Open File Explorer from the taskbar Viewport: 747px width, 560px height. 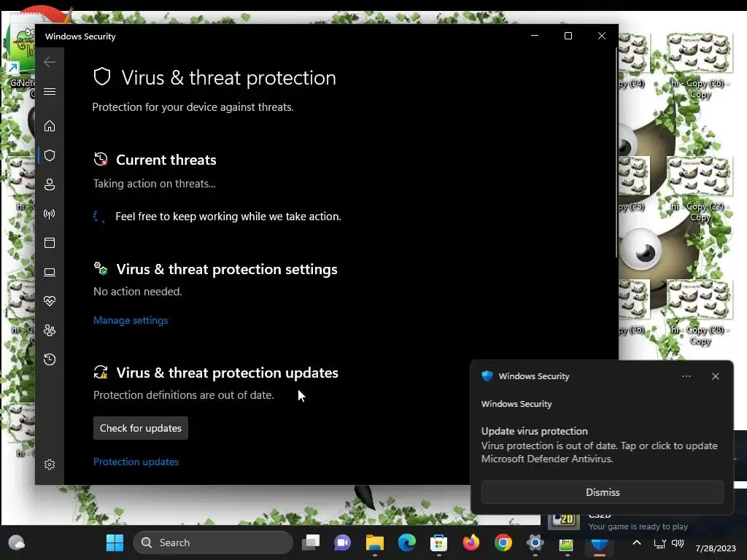click(375, 542)
